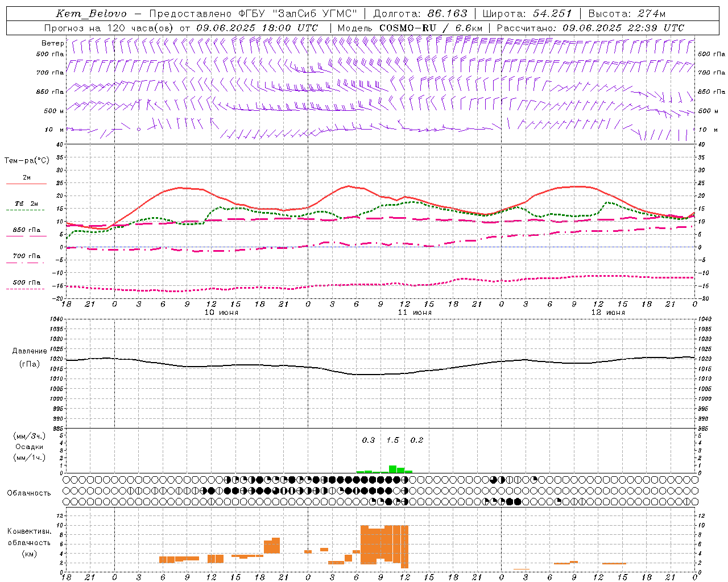Click the 11 июня date label
Screen dimensions: 728x582
pyautogui.click(x=415, y=313)
